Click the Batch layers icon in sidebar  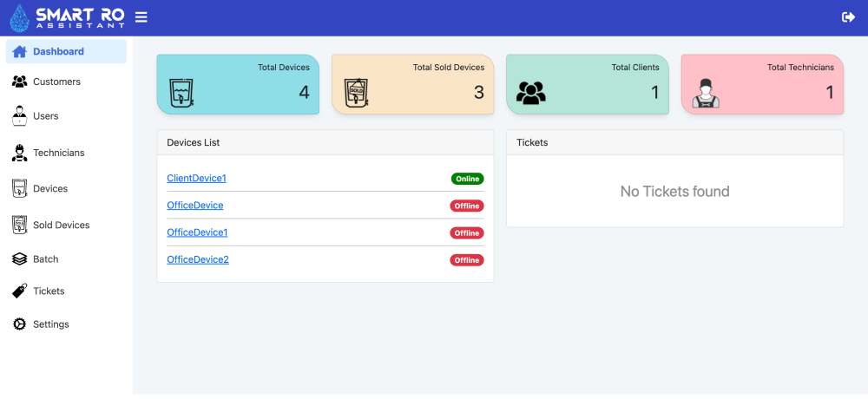pos(19,259)
